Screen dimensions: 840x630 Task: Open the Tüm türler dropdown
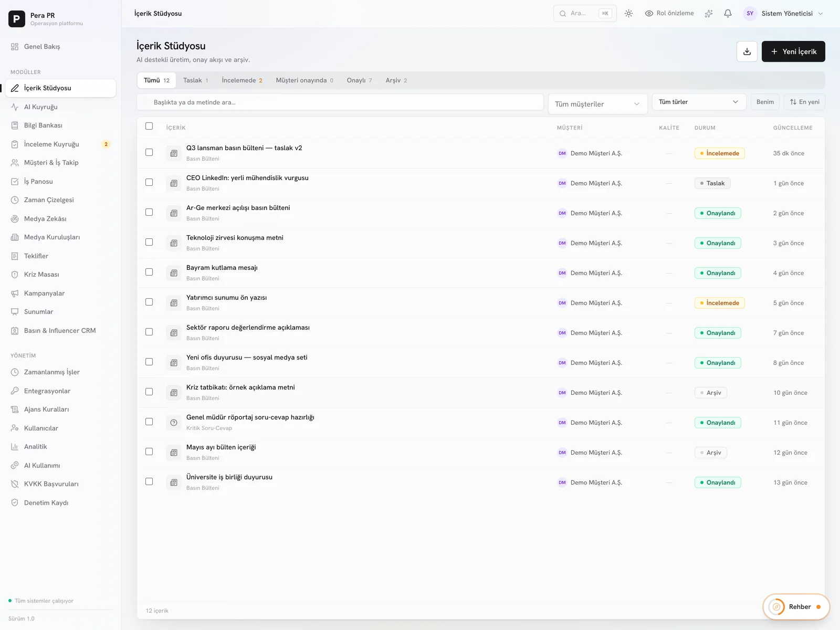click(x=699, y=102)
